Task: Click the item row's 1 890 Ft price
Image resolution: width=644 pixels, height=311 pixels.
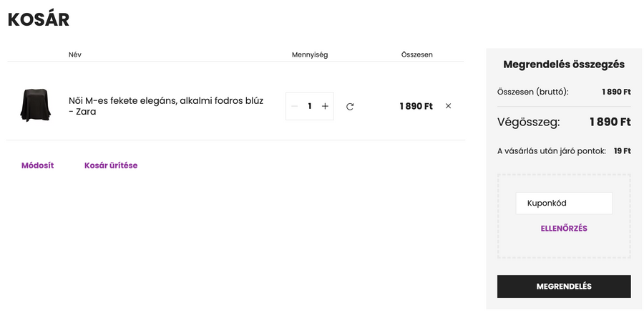Action: [416, 106]
